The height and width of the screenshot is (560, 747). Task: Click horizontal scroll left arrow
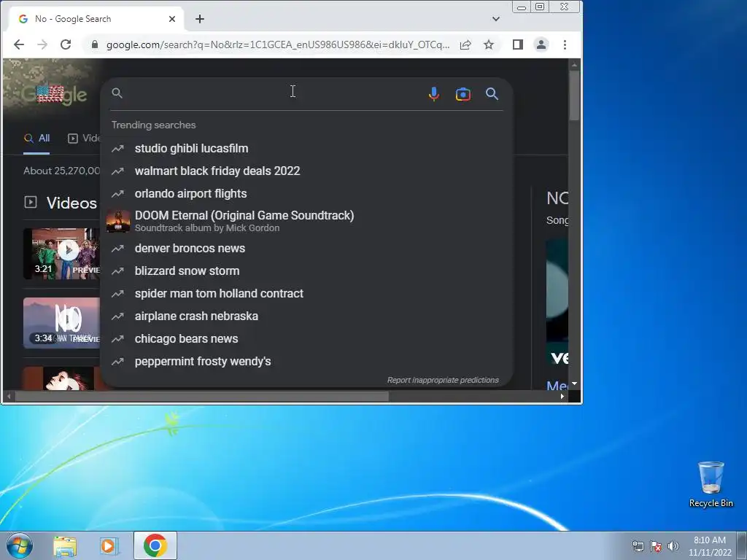(x=8, y=397)
